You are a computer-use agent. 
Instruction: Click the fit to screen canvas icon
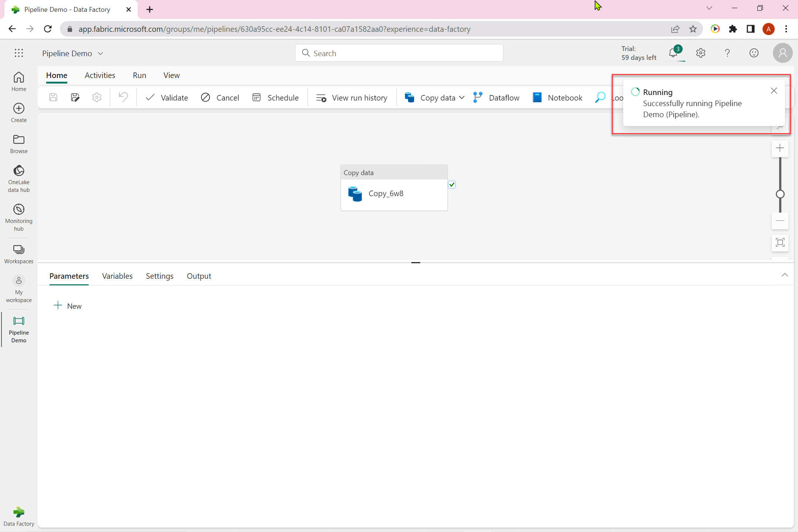click(780, 243)
